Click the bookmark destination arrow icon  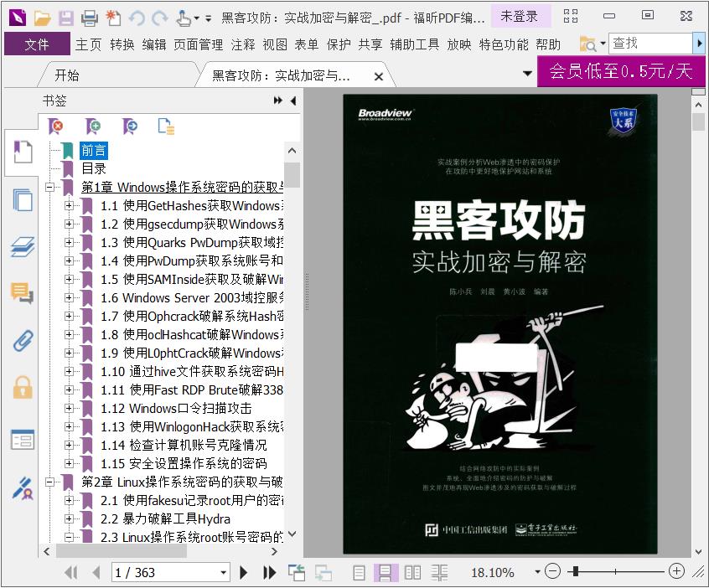click(x=130, y=126)
